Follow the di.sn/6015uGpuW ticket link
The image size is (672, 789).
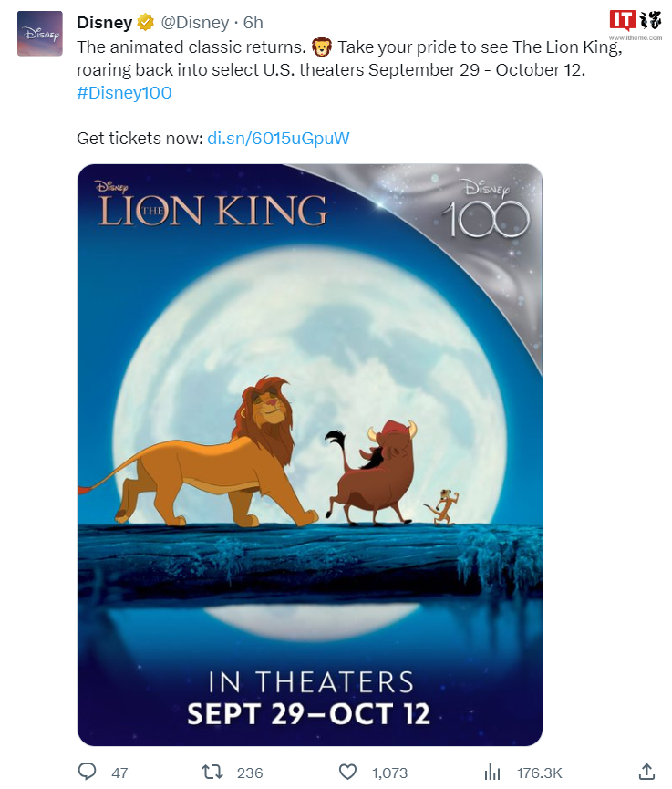click(x=278, y=139)
